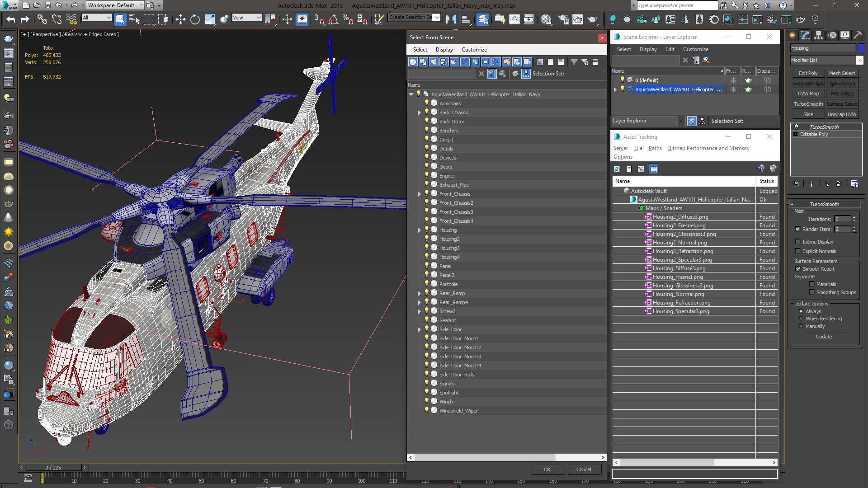Open the Curve Editor icon

[x=514, y=19]
